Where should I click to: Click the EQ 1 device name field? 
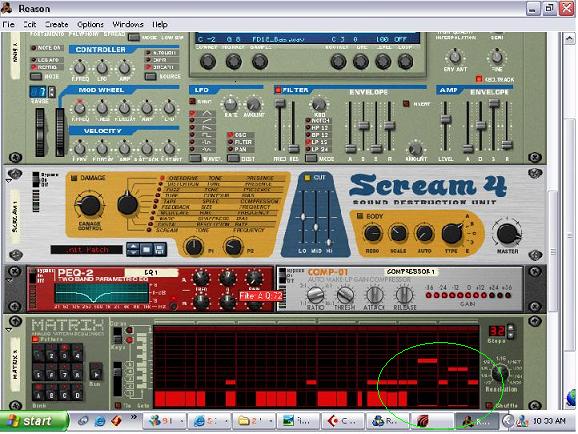point(152,272)
